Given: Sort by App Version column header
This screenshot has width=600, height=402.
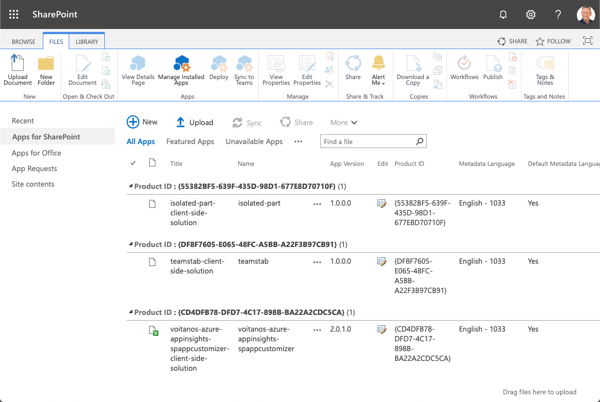Looking at the screenshot, I should tap(347, 164).
